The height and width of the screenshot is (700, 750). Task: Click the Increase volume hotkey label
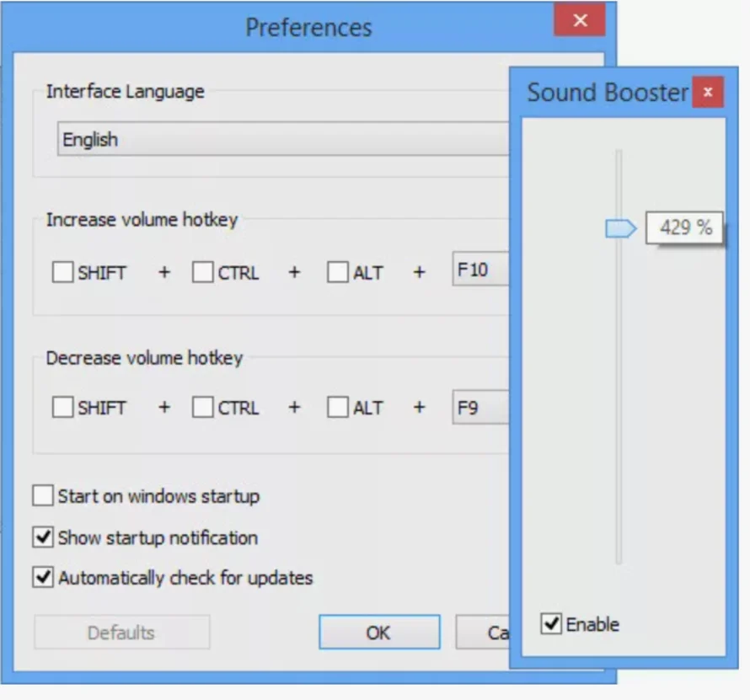[x=142, y=220]
